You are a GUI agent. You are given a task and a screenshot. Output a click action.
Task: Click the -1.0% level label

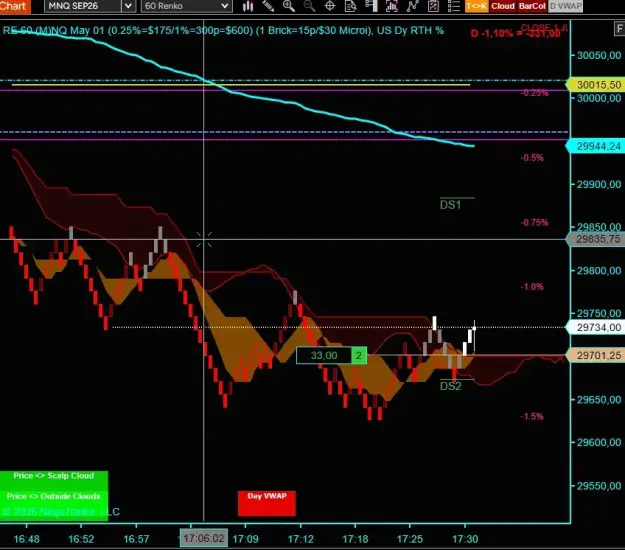coord(532,287)
